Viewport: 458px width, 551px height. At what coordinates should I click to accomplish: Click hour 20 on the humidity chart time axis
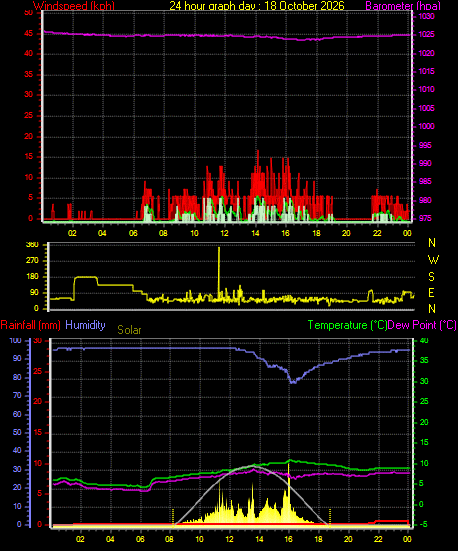pyautogui.click(x=348, y=539)
